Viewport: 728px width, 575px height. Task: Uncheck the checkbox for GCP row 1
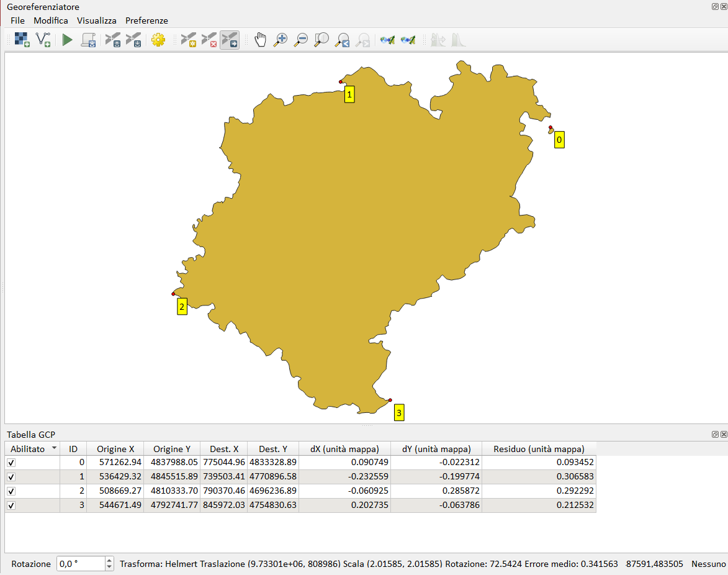coord(11,477)
